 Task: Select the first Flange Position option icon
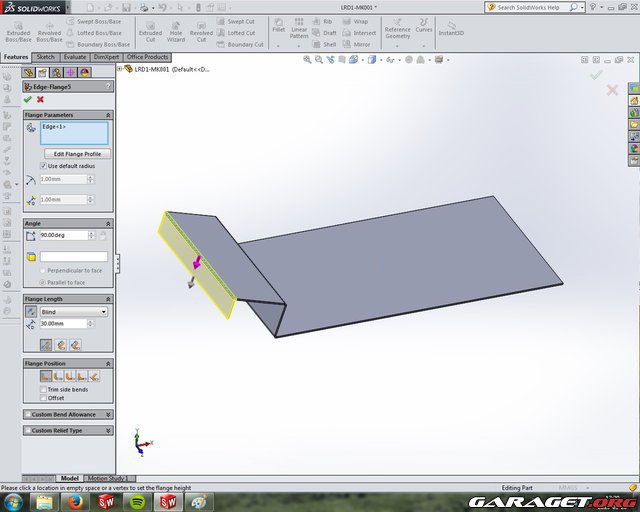pos(46,376)
